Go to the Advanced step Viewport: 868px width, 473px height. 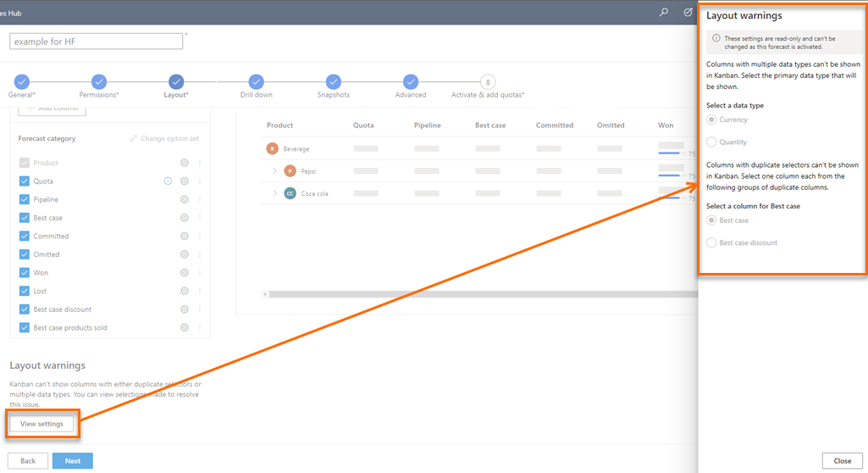410,82
